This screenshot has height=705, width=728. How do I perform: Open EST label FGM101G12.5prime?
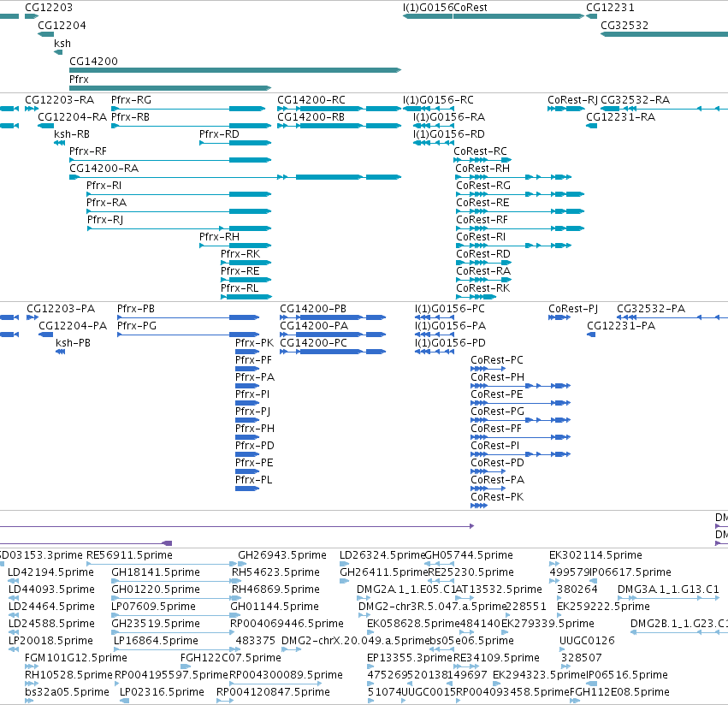[x=75, y=658]
